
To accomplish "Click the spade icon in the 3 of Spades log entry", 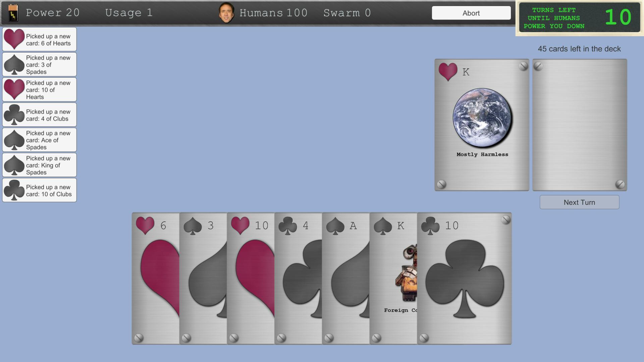I will coord(14,64).
